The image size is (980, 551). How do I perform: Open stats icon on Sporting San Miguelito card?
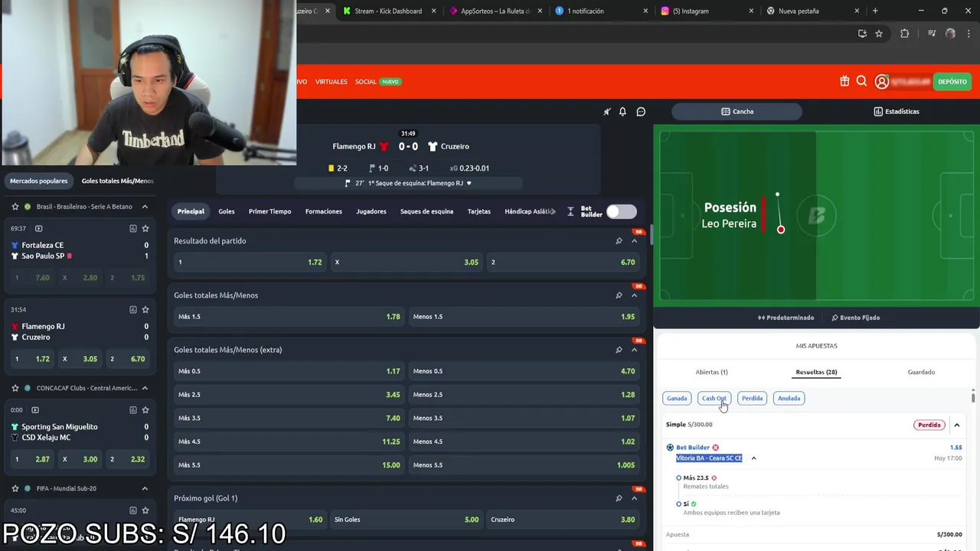(132, 409)
